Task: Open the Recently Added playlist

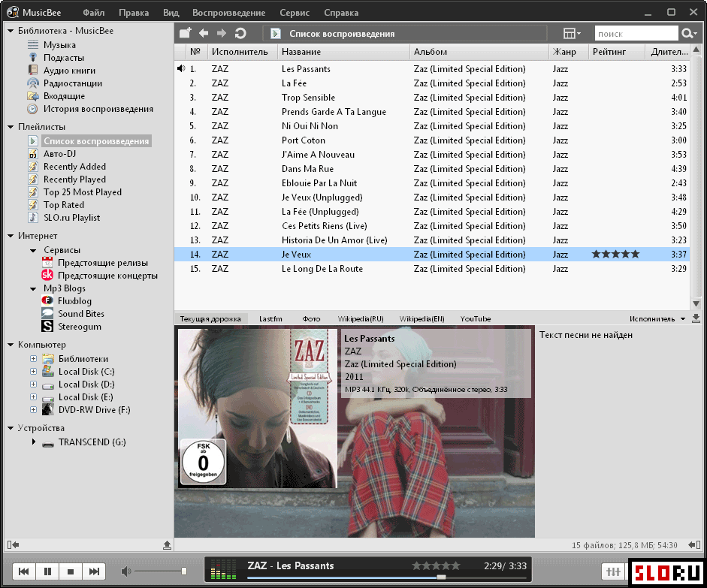Action: [74, 166]
